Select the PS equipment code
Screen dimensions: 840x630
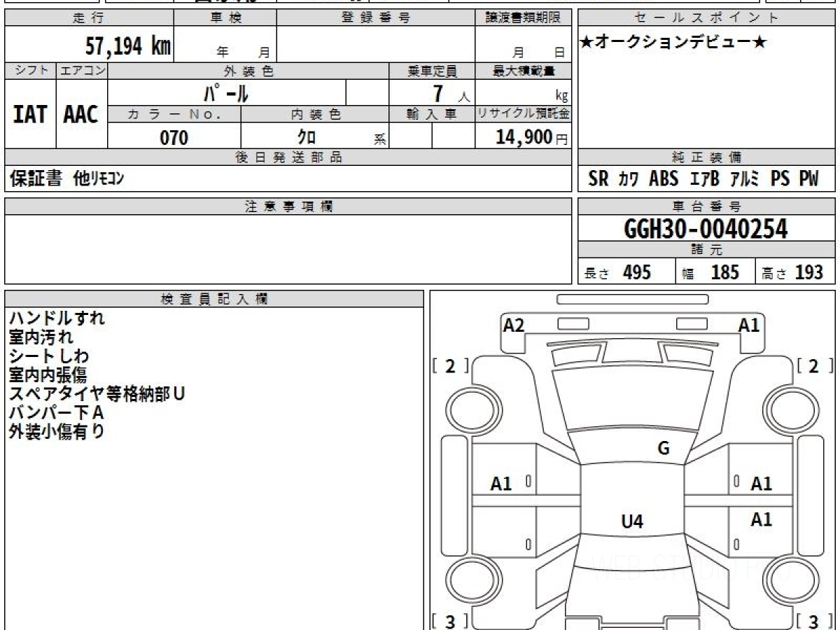click(x=780, y=179)
